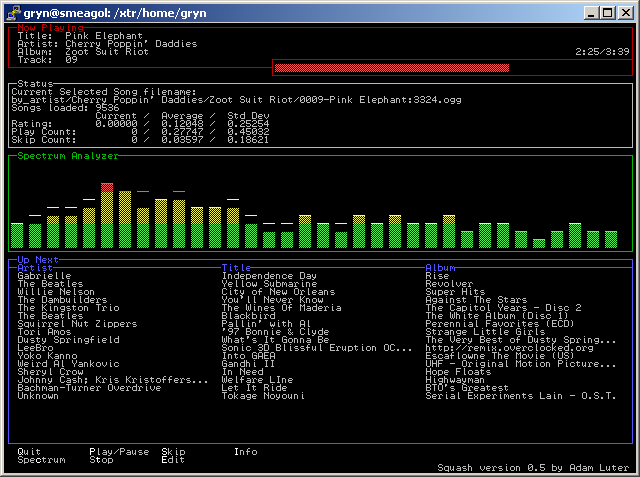The image size is (640, 477).
Task: Click the Album column header
Action: point(441,268)
